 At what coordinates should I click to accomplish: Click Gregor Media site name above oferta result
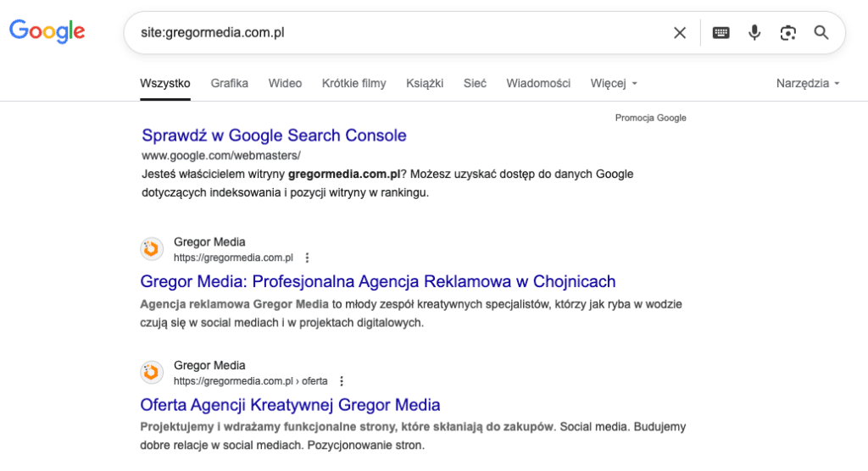tap(209, 365)
